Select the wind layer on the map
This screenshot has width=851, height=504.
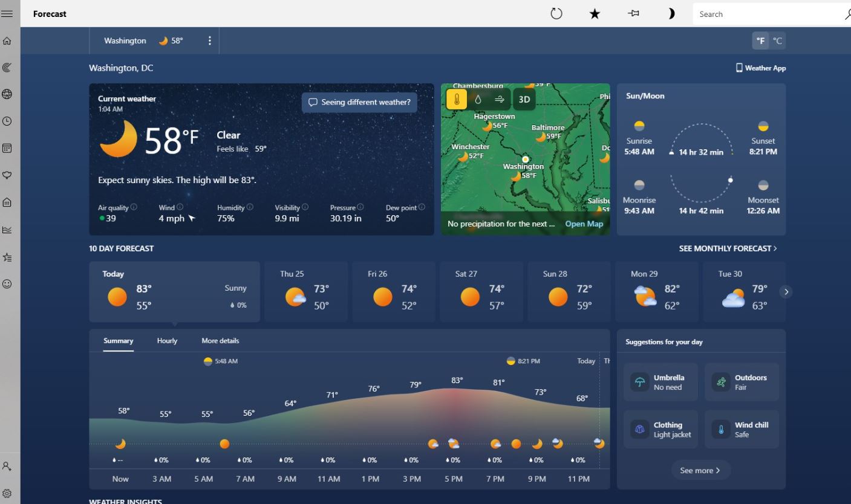click(500, 99)
